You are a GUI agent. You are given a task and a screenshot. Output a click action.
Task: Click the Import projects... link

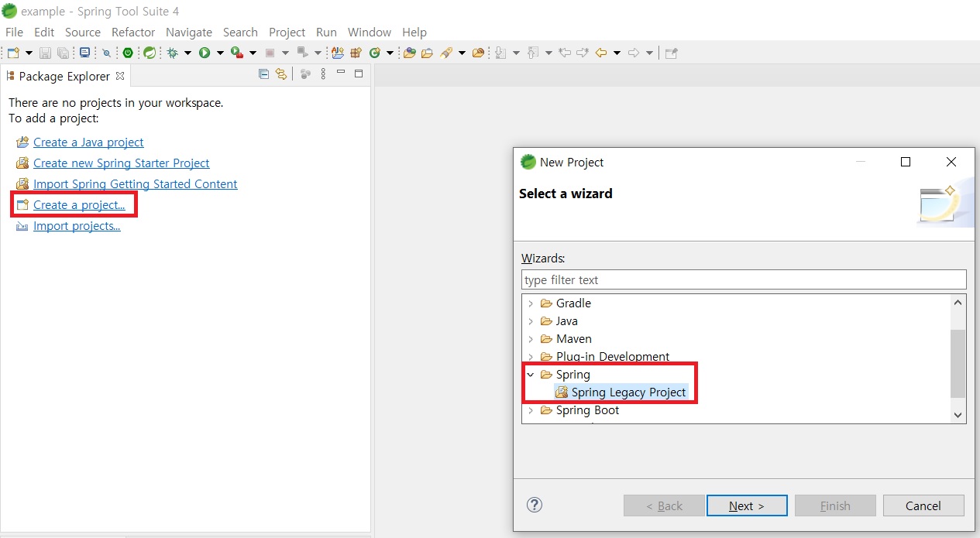coord(77,226)
